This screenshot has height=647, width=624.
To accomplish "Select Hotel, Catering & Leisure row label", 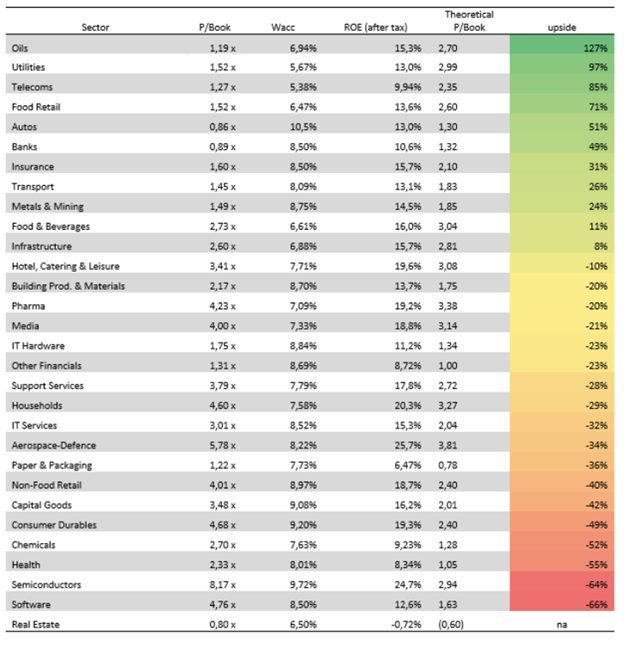I will [x=66, y=267].
